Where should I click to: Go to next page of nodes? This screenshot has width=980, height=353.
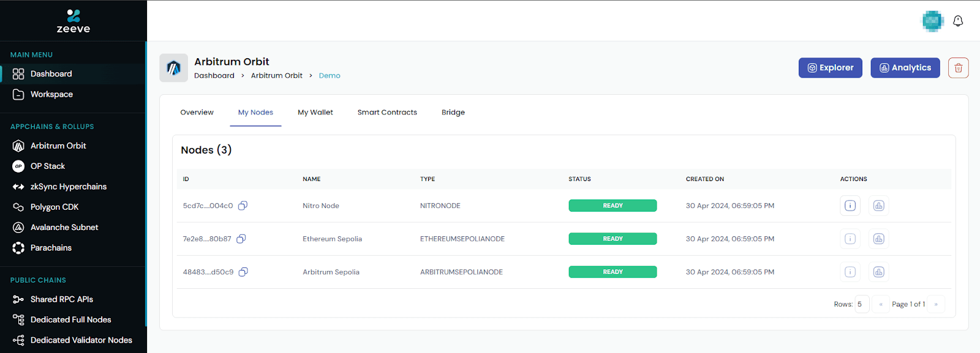click(x=936, y=304)
